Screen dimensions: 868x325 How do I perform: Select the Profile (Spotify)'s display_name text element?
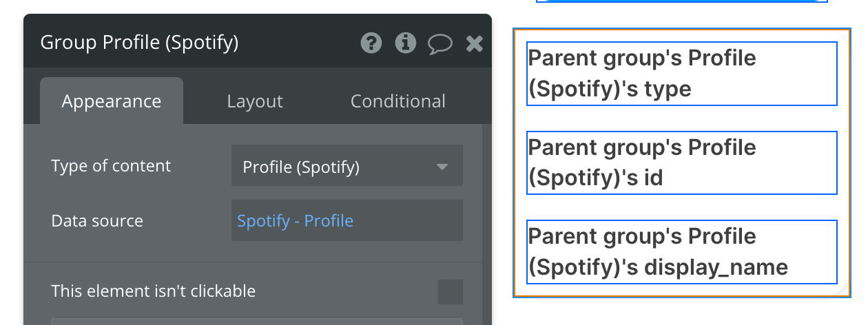[x=681, y=251]
